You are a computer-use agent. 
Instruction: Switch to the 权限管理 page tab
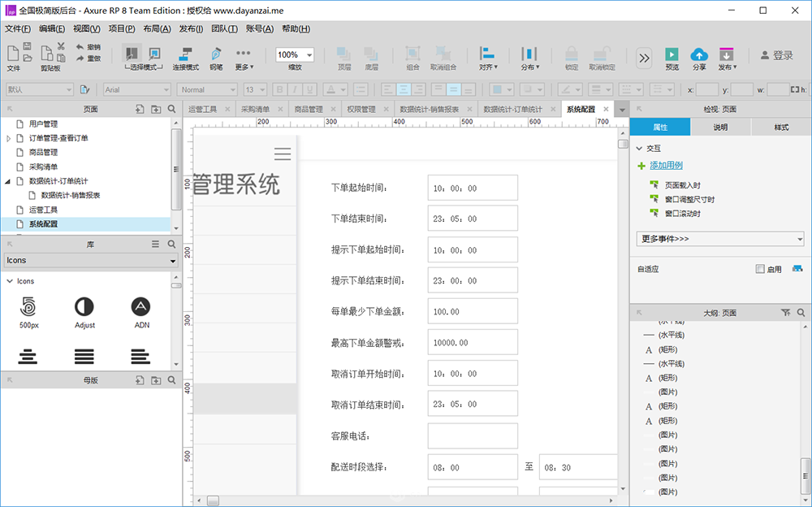361,110
